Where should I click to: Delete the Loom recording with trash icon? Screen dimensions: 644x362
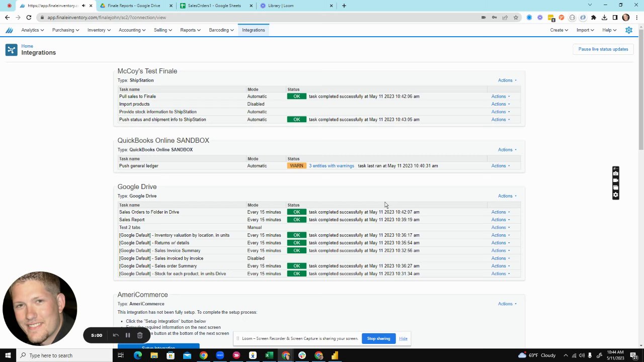140,335
